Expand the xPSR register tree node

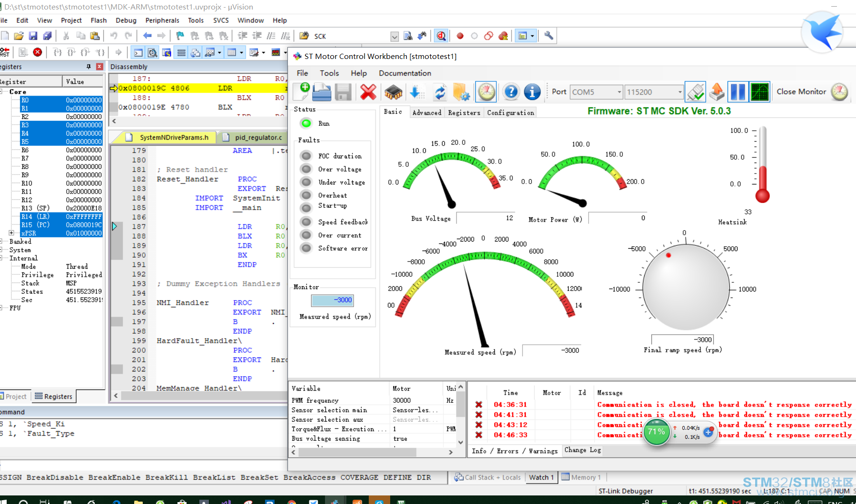[x=11, y=233]
